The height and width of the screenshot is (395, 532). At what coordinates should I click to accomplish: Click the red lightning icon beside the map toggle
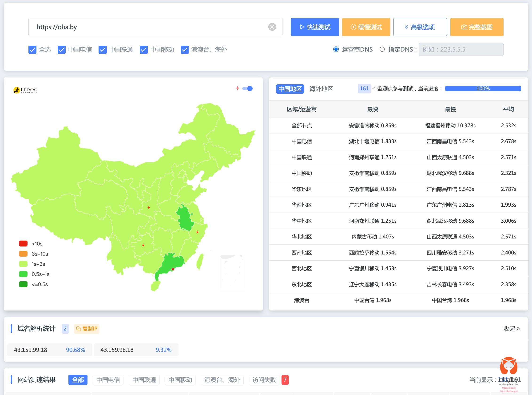238,88
